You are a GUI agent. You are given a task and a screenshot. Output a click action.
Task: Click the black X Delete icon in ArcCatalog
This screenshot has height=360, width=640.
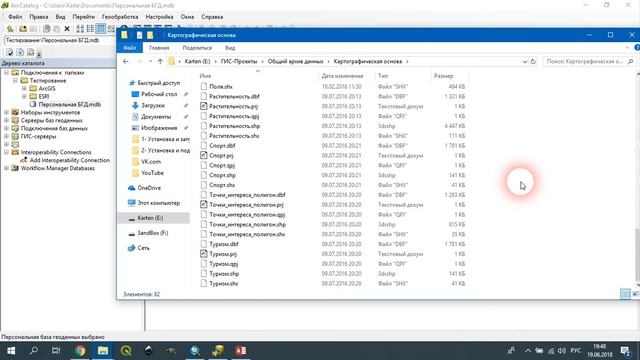67,29
